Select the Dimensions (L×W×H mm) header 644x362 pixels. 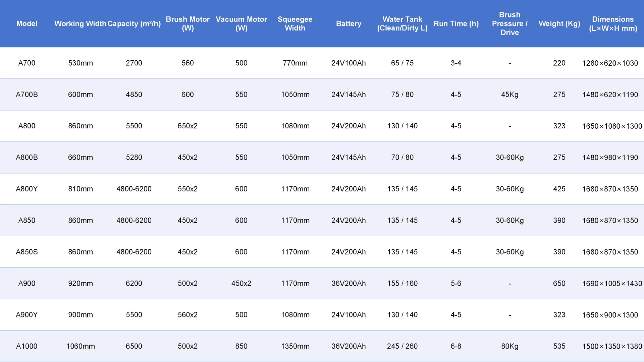click(x=613, y=23)
